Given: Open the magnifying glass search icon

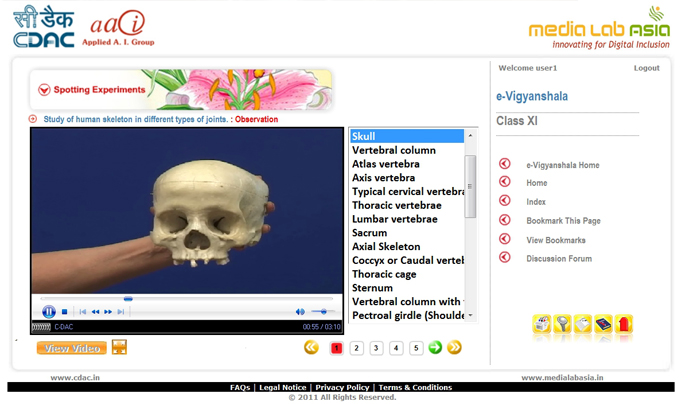Looking at the screenshot, I should coord(562,324).
